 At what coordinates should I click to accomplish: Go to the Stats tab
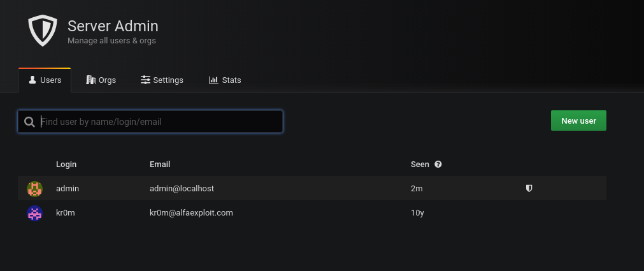(225, 80)
